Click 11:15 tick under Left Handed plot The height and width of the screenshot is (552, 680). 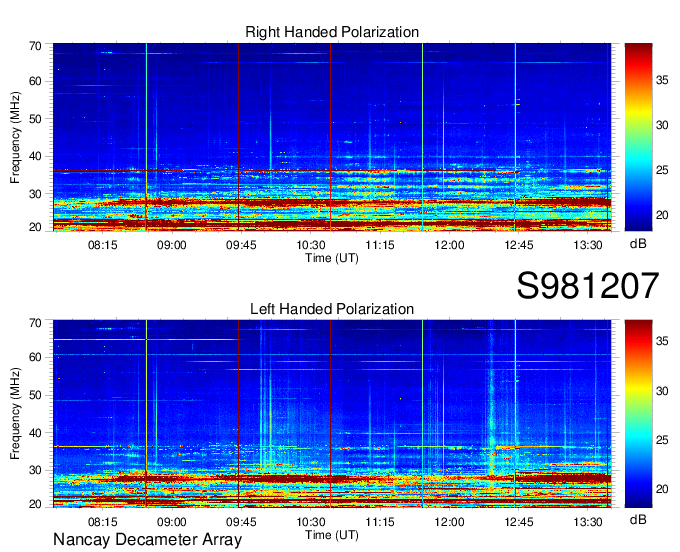(x=380, y=522)
